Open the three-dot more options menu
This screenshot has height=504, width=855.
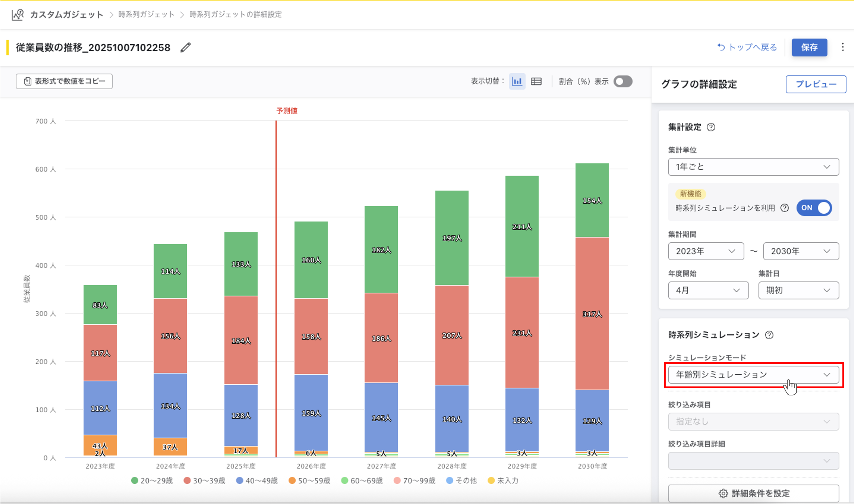coord(843,47)
